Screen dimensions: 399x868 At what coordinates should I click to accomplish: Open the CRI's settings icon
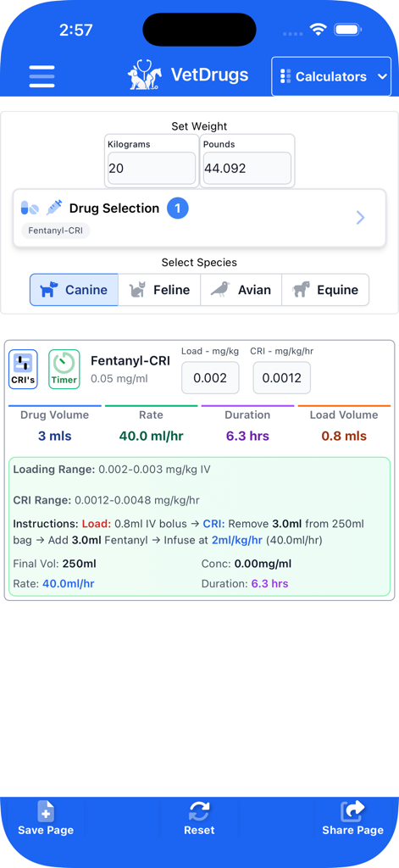pos(23,369)
